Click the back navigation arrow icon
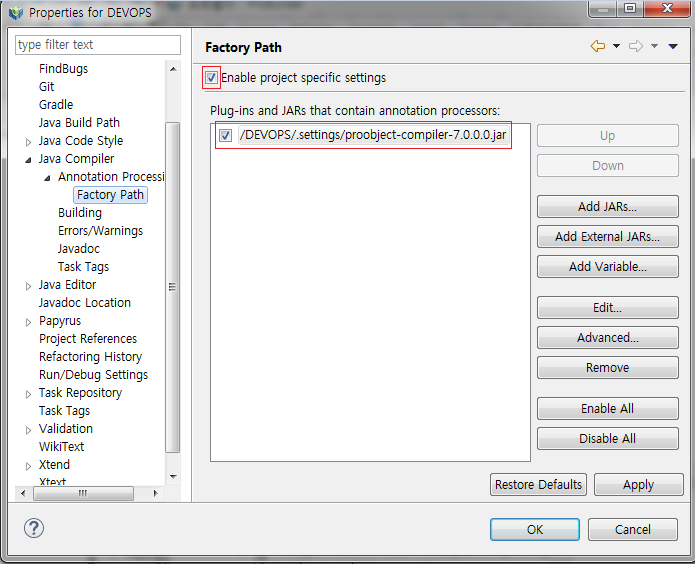Image resolution: width=695 pixels, height=564 pixels. (x=597, y=46)
